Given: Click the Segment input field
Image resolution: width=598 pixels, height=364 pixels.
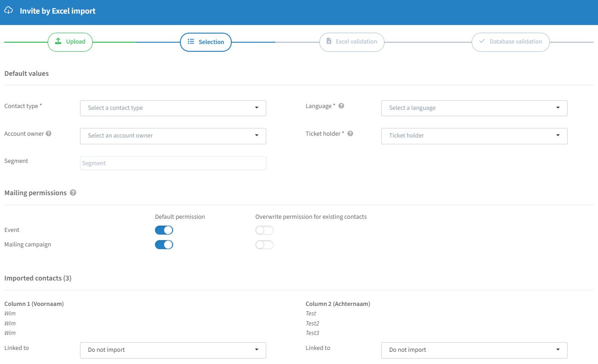Looking at the screenshot, I should pyautogui.click(x=173, y=163).
